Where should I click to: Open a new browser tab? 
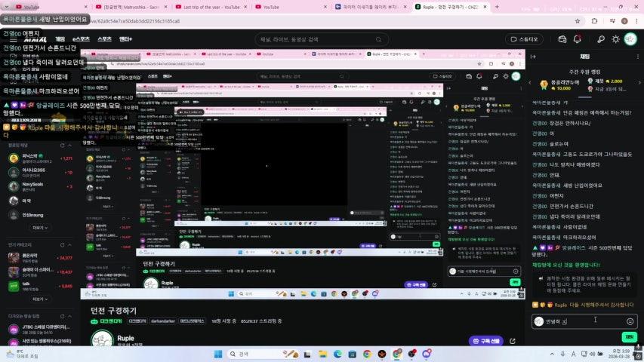[x=497, y=7]
